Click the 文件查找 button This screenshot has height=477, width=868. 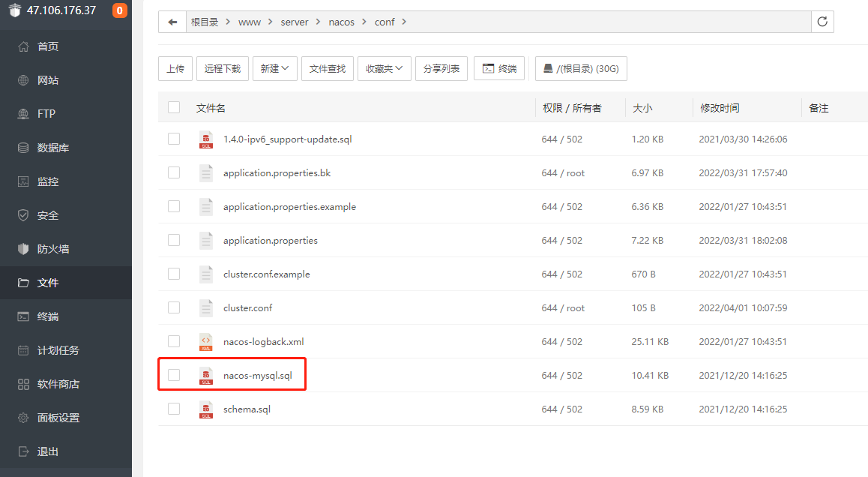pyautogui.click(x=327, y=69)
